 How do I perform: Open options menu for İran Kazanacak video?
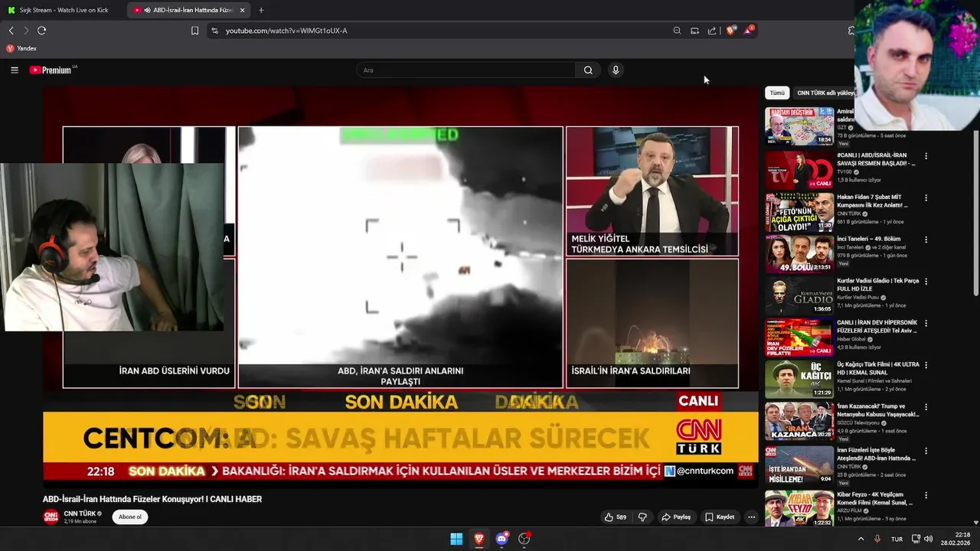[x=926, y=406]
